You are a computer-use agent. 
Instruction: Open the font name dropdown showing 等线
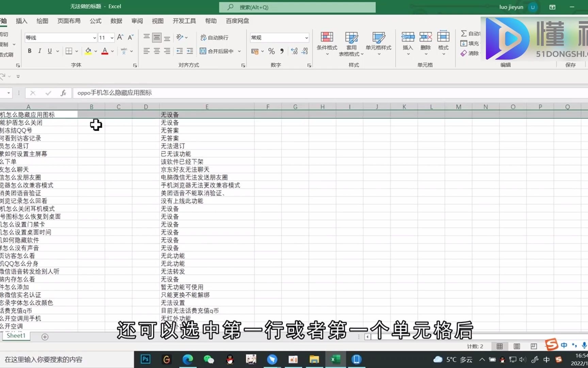[94, 37]
